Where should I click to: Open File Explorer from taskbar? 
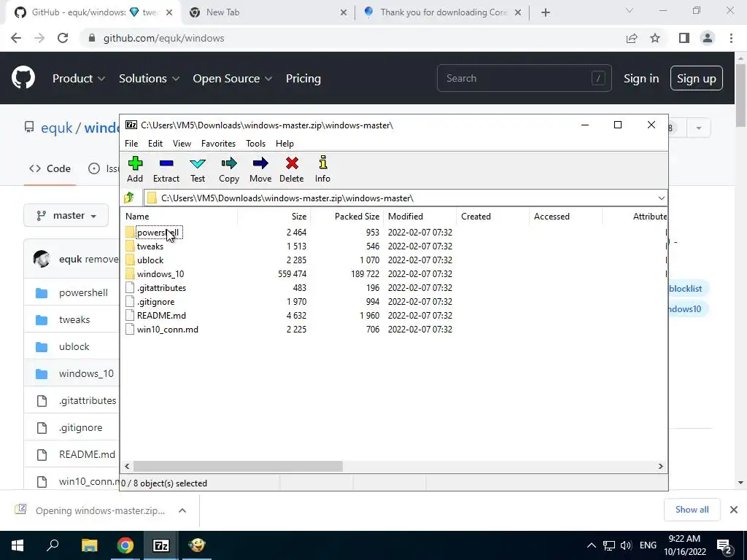click(x=89, y=545)
